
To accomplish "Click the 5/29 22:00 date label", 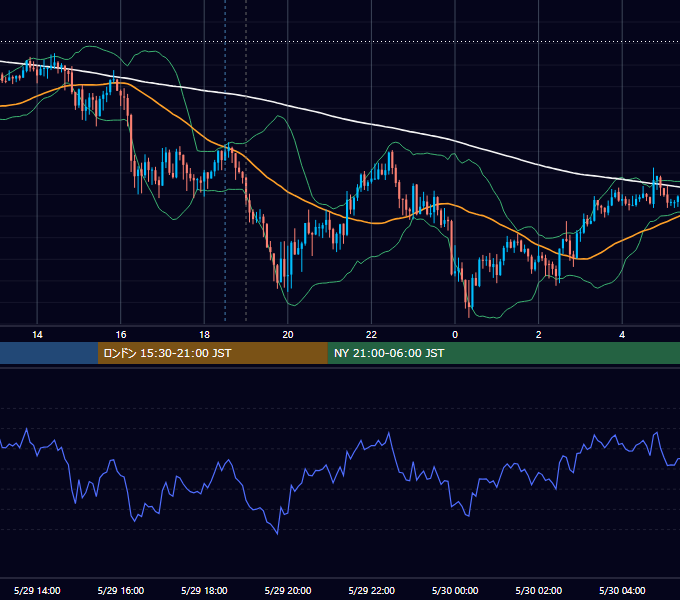I will [372, 590].
